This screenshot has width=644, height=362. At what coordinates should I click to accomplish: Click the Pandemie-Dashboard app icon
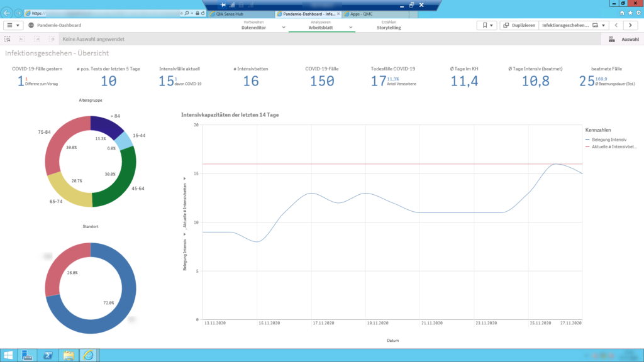pyautogui.click(x=31, y=25)
